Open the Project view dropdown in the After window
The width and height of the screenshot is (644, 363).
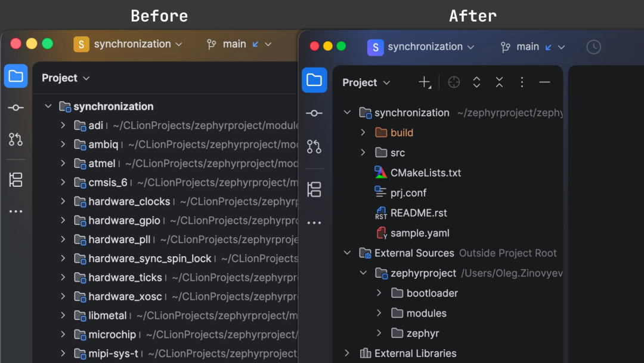(x=366, y=82)
